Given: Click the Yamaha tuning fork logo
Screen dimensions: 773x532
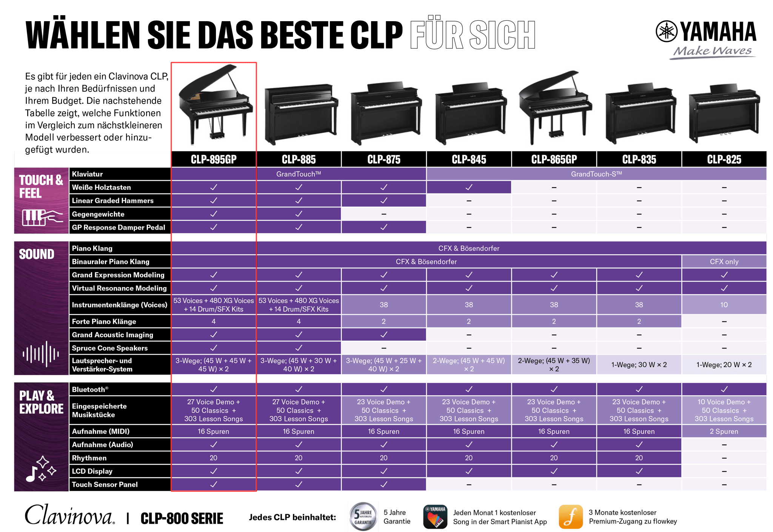Looking at the screenshot, I should pos(667,31).
